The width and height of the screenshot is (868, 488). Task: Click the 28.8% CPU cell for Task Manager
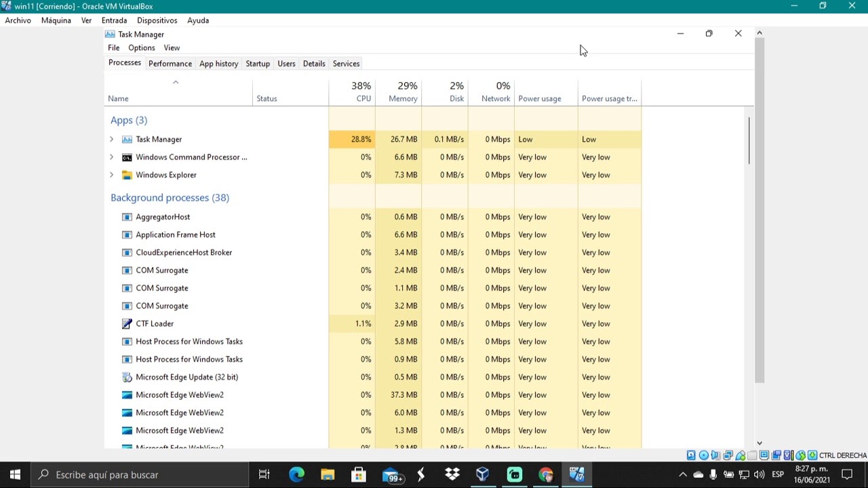click(352, 139)
